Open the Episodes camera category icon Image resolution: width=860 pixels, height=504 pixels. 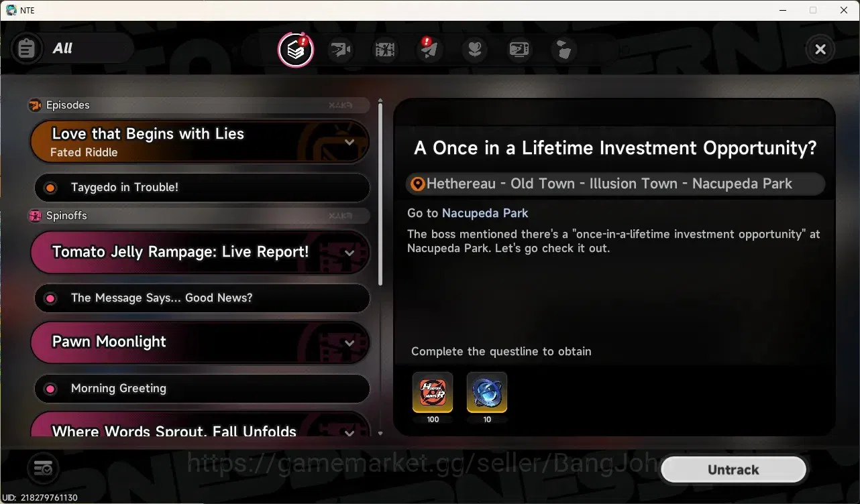tap(341, 50)
